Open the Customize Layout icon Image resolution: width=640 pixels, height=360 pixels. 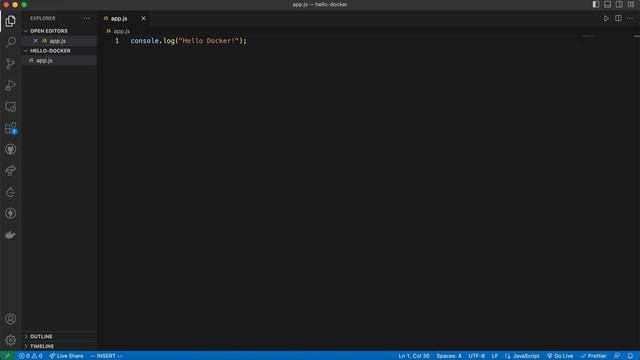(631, 4)
